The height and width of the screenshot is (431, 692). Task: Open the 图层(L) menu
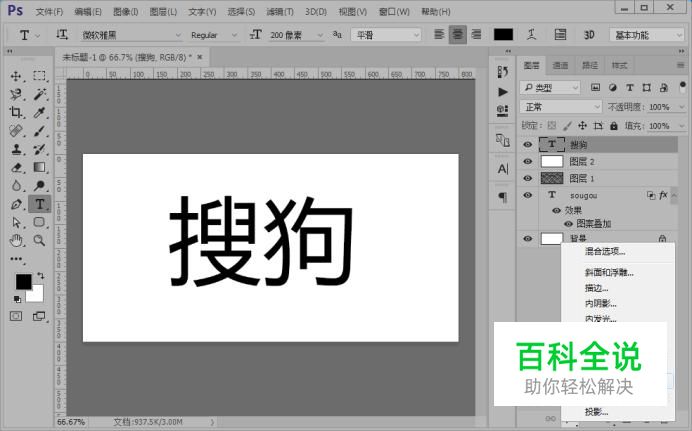163,12
